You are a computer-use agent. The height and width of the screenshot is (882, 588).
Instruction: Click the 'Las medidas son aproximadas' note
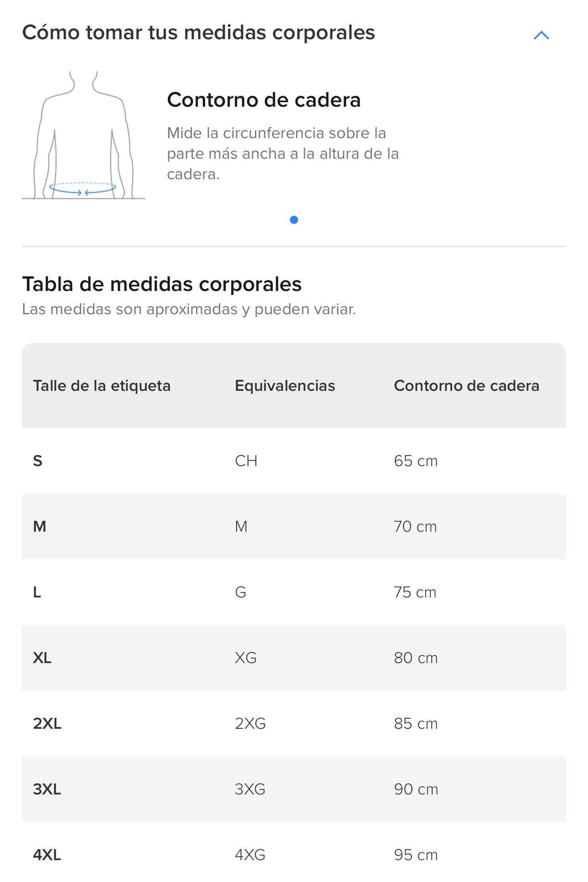(x=189, y=309)
